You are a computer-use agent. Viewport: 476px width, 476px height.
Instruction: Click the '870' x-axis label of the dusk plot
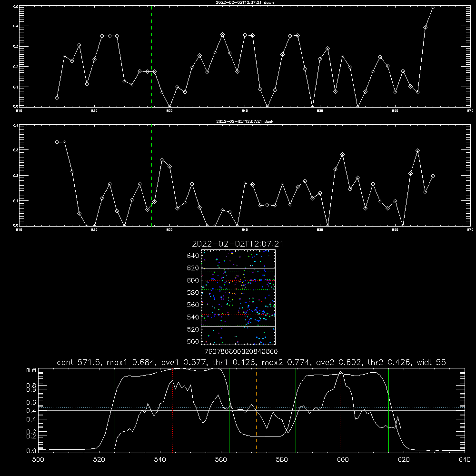pos(470,230)
